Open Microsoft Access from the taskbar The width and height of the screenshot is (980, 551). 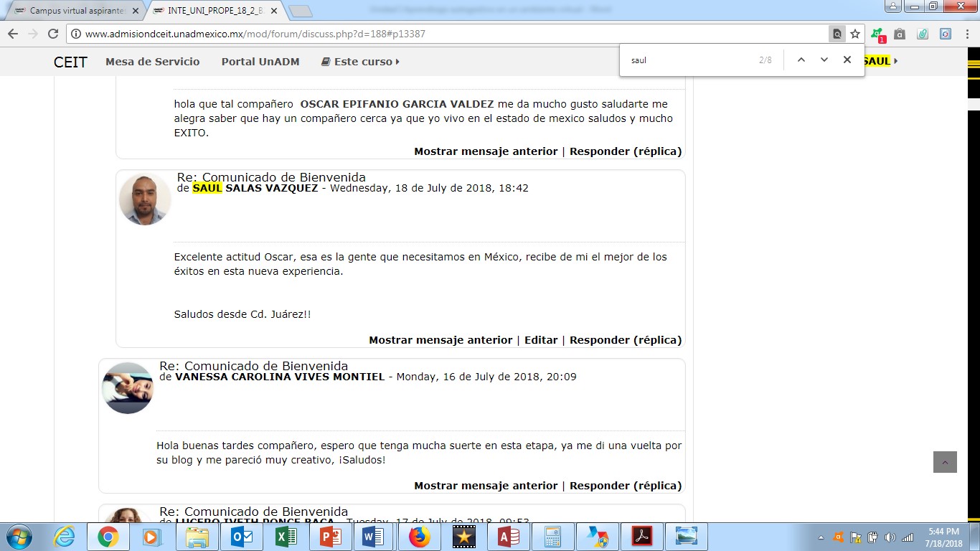[x=508, y=536]
